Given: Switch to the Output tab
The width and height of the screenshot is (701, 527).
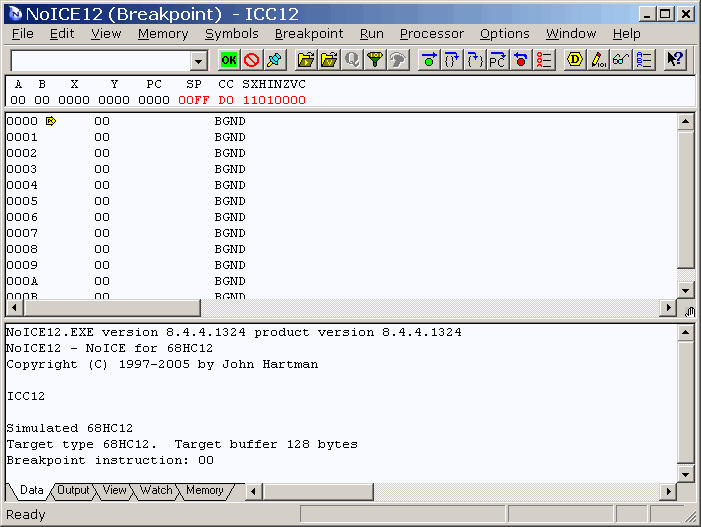Looking at the screenshot, I should pyautogui.click(x=73, y=490).
